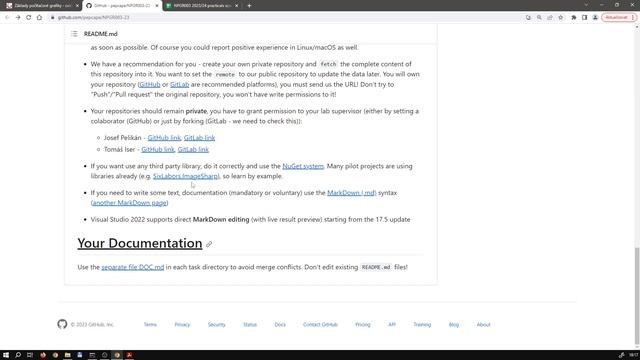Open the GitHub link in recommended platforms

(149, 84)
